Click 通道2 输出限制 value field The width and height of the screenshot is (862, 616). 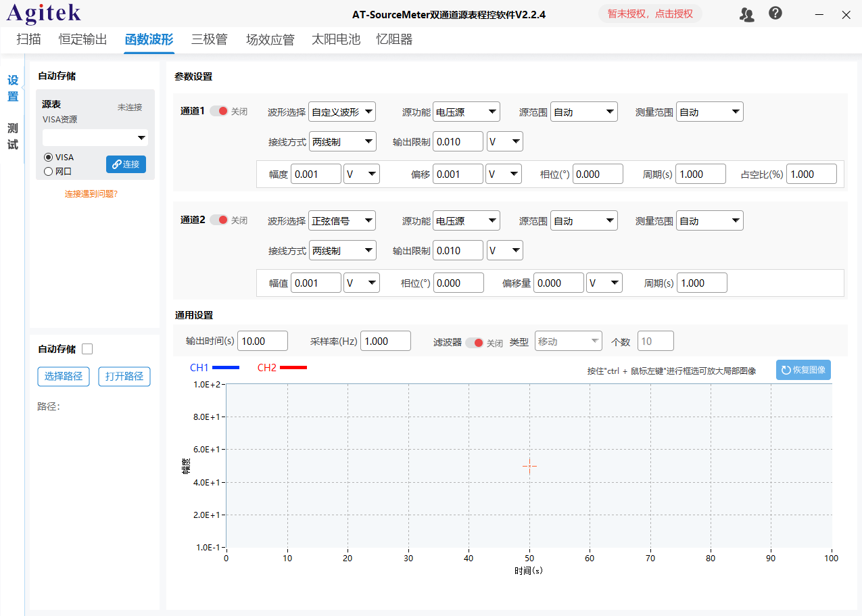[458, 251]
